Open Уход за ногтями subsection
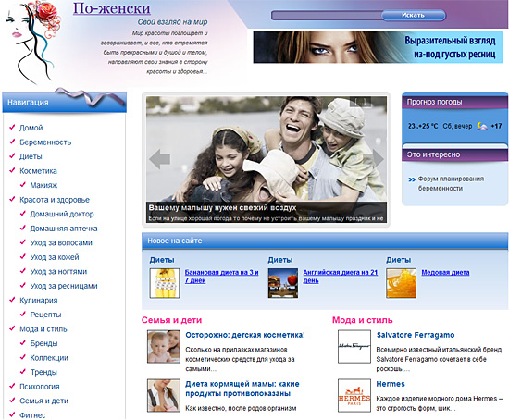 click(58, 271)
